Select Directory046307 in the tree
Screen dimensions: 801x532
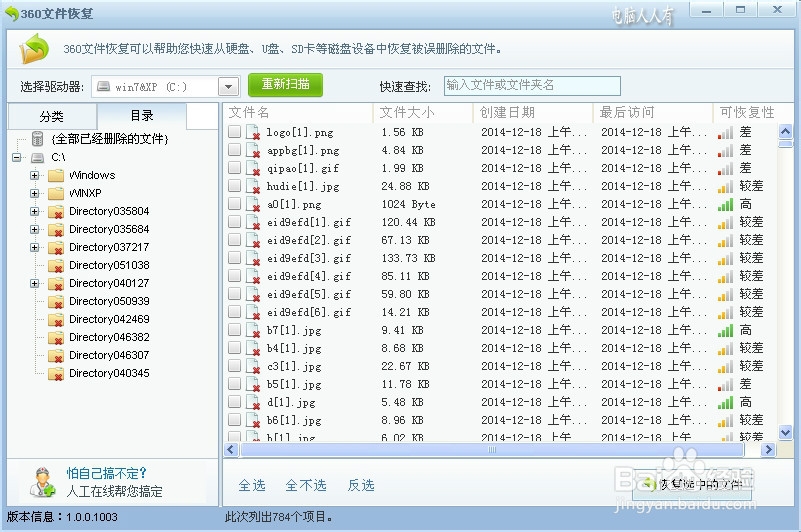(109, 355)
